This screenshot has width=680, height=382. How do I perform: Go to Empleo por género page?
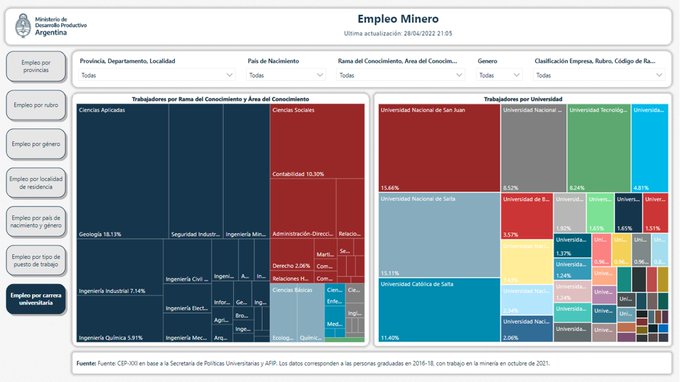36,144
